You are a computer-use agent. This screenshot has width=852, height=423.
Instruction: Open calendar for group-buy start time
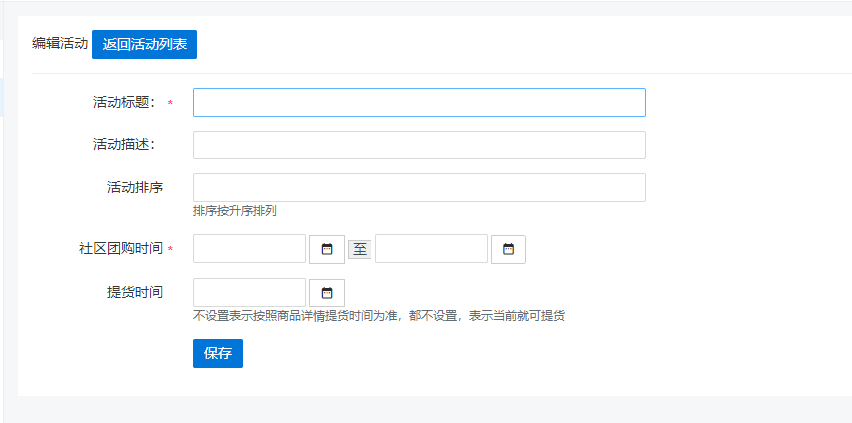[x=327, y=250]
